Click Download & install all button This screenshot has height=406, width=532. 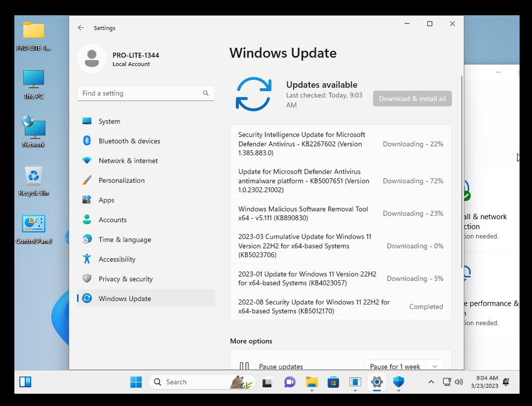(x=412, y=98)
